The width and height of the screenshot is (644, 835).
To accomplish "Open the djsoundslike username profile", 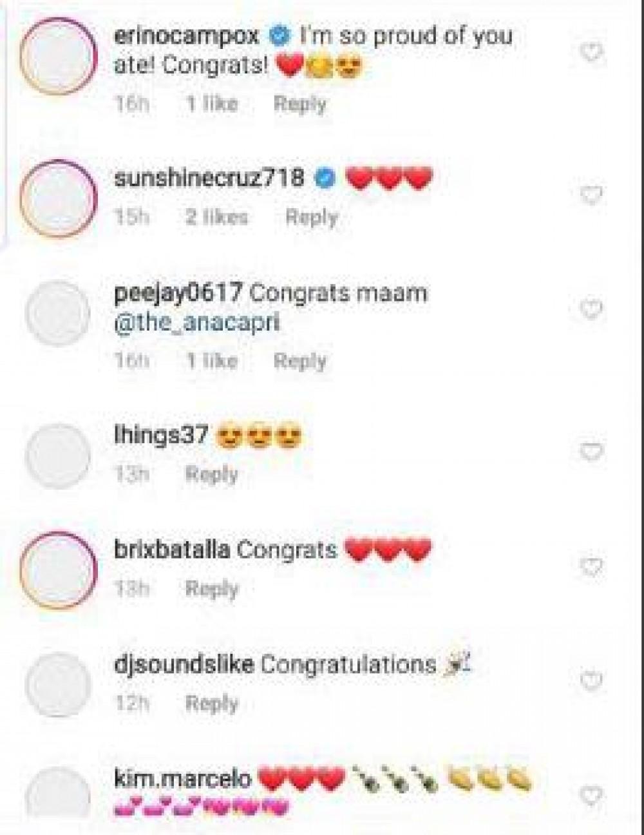I will [184, 664].
